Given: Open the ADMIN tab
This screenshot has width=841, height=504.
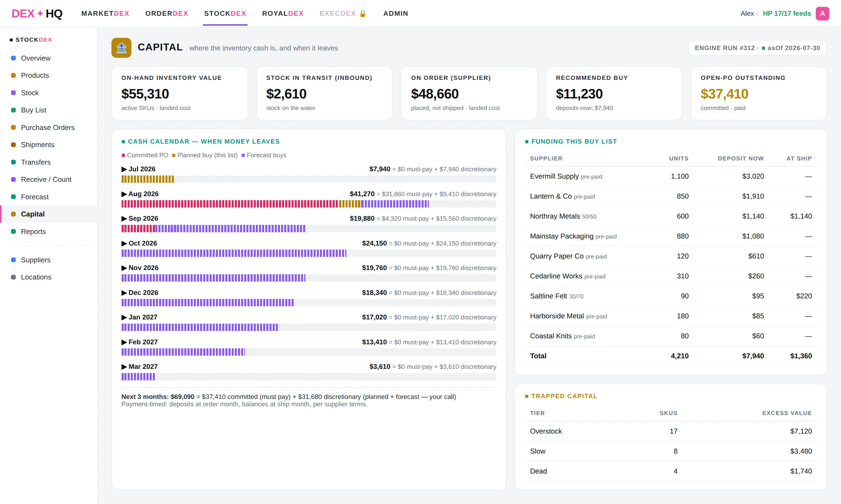Looking at the screenshot, I should click(x=396, y=13).
